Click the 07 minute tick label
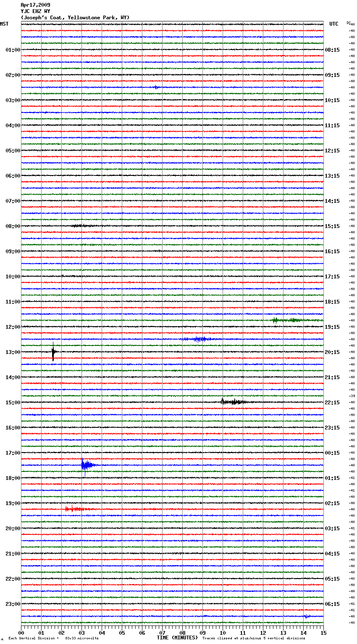The width and height of the screenshot is (357, 644). click(x=162, y=633)
